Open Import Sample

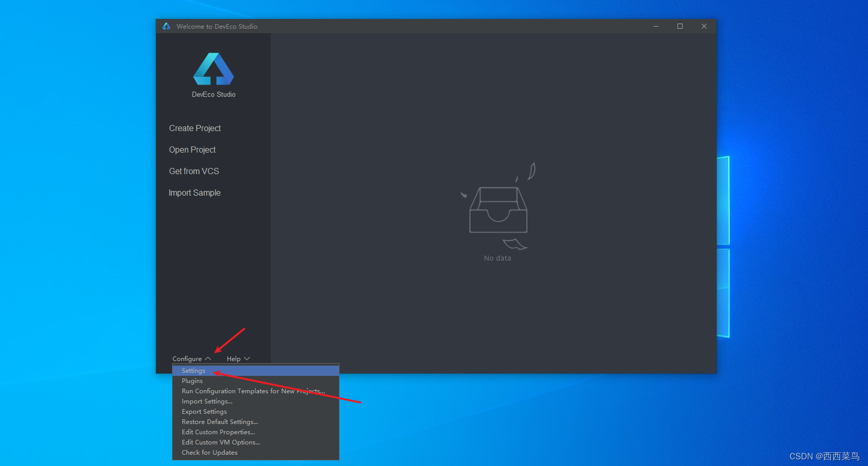click(x=195, y=193)
